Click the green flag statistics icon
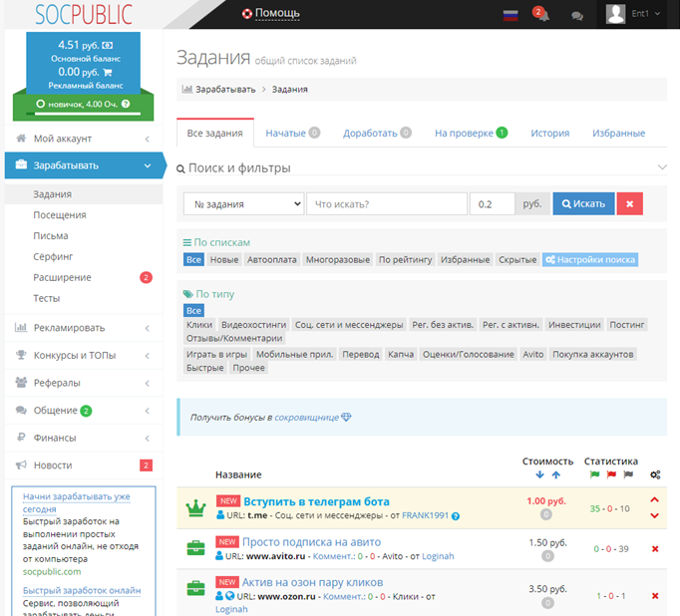The height and width of the screenshot is (616, 680). tap(594, 474)
